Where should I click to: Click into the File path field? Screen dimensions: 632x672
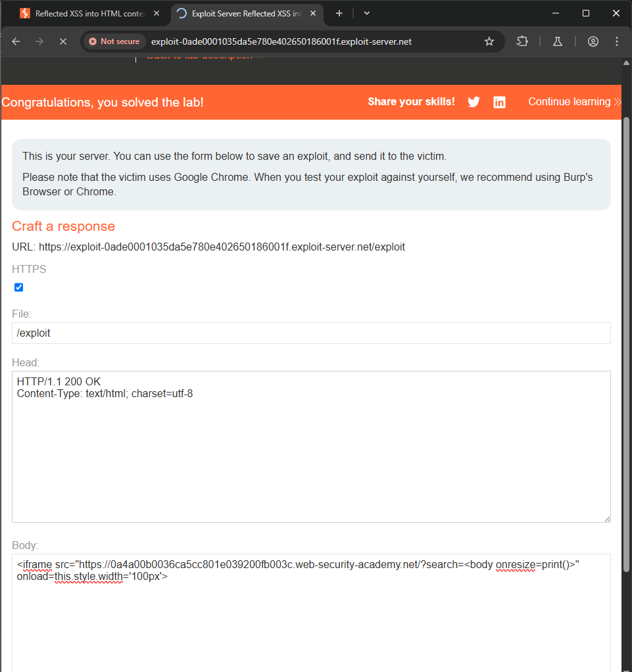point(311,333)
